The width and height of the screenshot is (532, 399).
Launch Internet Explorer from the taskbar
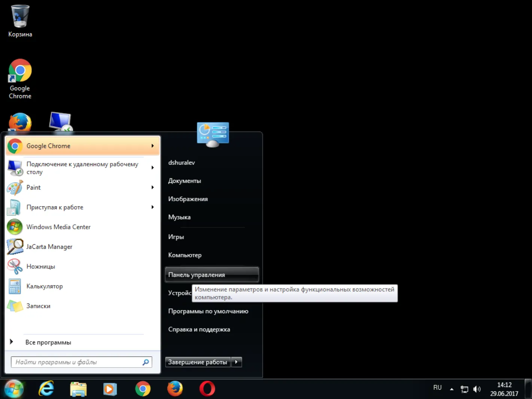click(x=46, y=389)
